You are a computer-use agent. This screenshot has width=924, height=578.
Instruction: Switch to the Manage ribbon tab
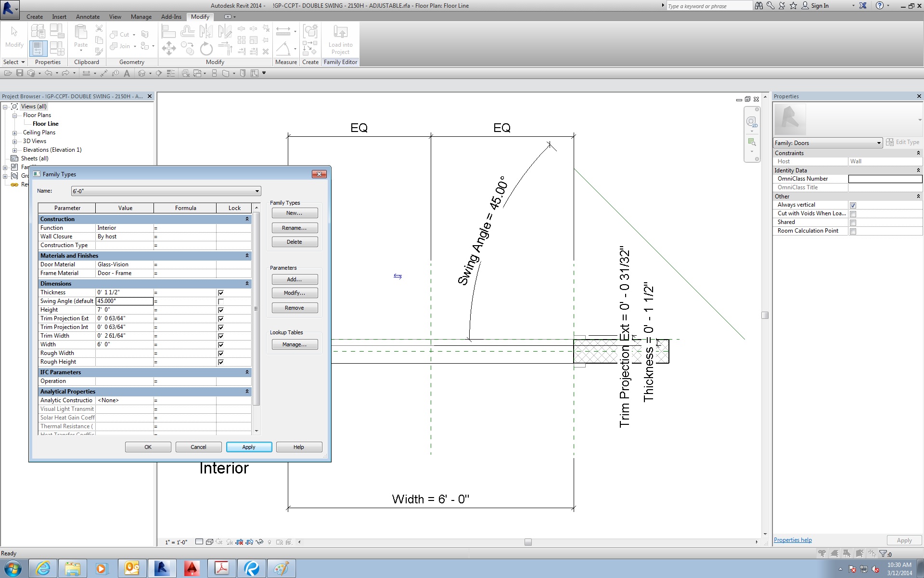pos(141,17)
